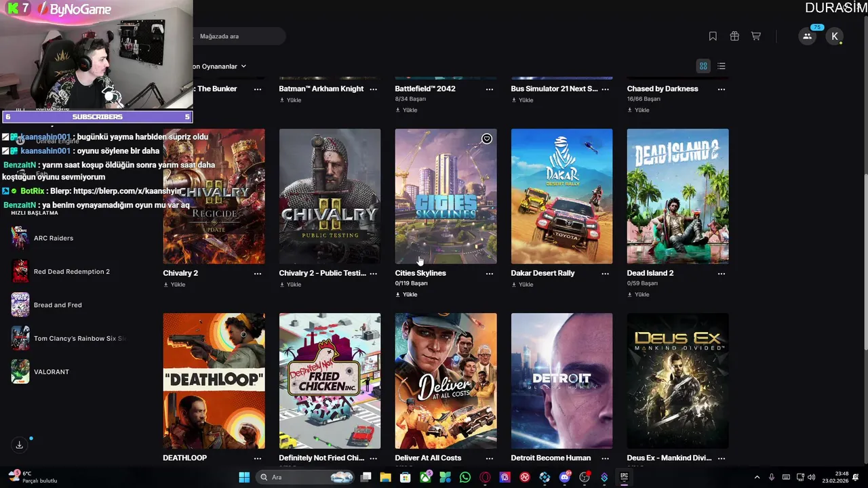Viewport: 868px width, 488px height.
Task: Click the Blerp link in chat
Action: point(127,191)
